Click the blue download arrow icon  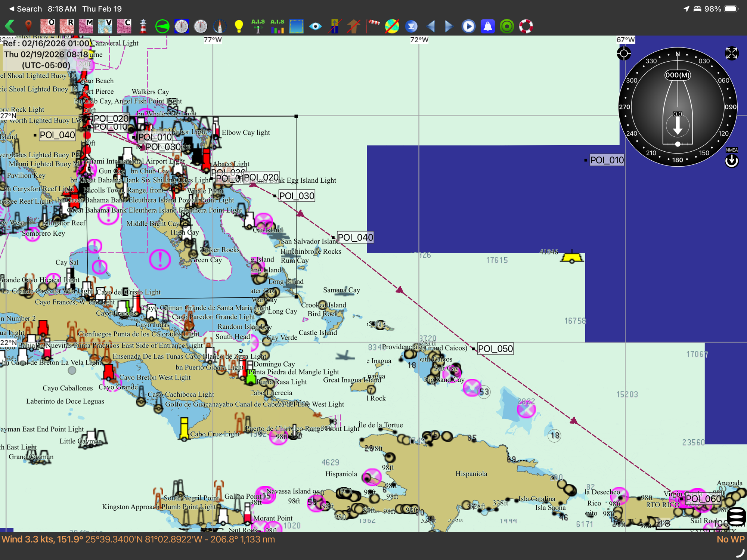pyautogui.click(x=411, y=26)
